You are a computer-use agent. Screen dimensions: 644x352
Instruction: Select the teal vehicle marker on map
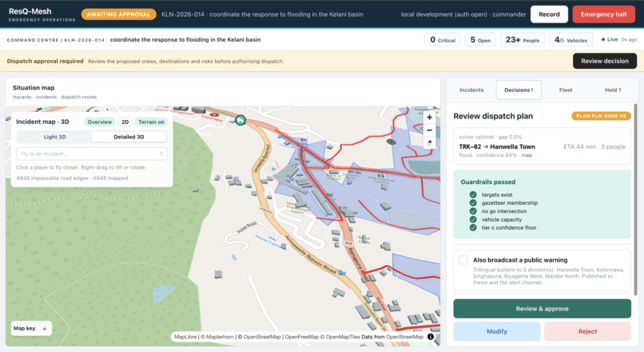click(x=241, y=120)
